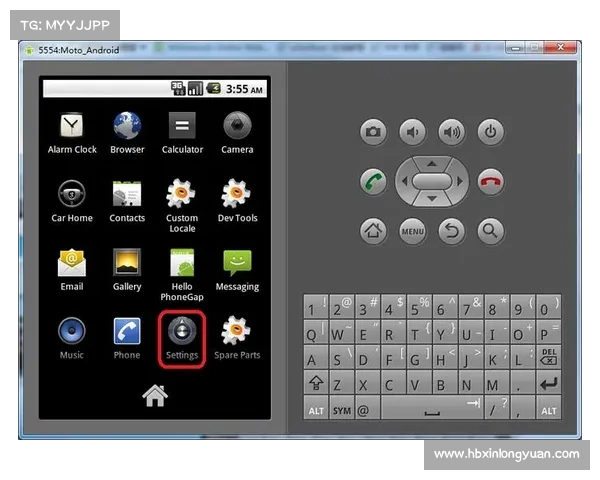The height and width of the screenshot is (480, 600).
Task: Click the Q key on emulator keyboard
Action: 316,332
